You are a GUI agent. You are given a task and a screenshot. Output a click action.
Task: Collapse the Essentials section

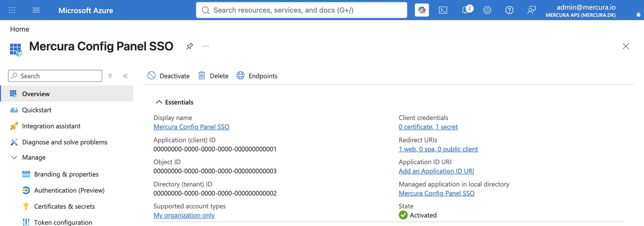pyautogui.click(x=159, y=102)
